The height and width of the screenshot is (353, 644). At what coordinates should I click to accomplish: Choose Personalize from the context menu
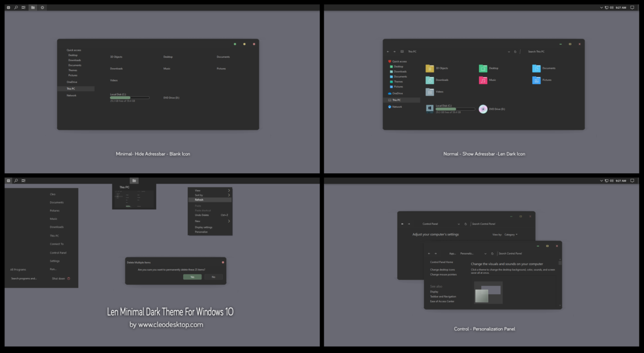pos(201,233)
